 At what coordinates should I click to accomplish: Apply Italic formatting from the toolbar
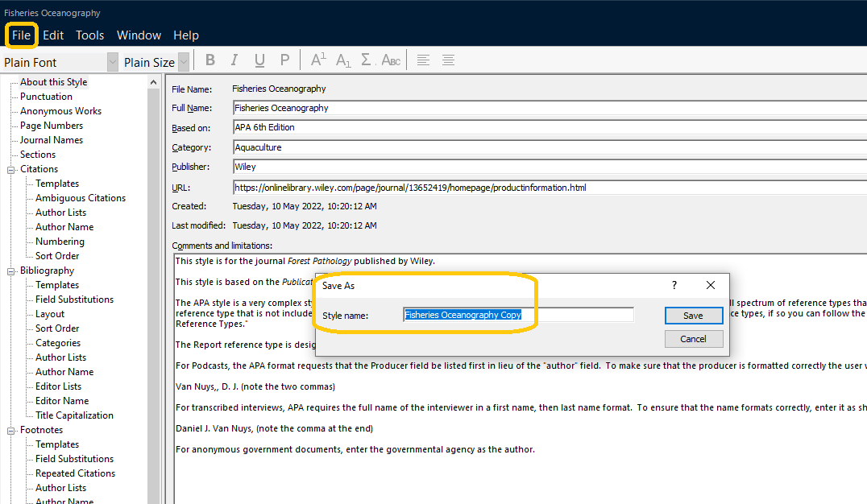click(x=234, y=60)
